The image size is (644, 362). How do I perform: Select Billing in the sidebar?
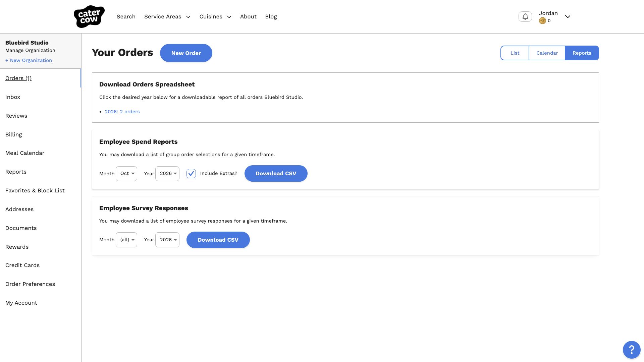(13, 134)
